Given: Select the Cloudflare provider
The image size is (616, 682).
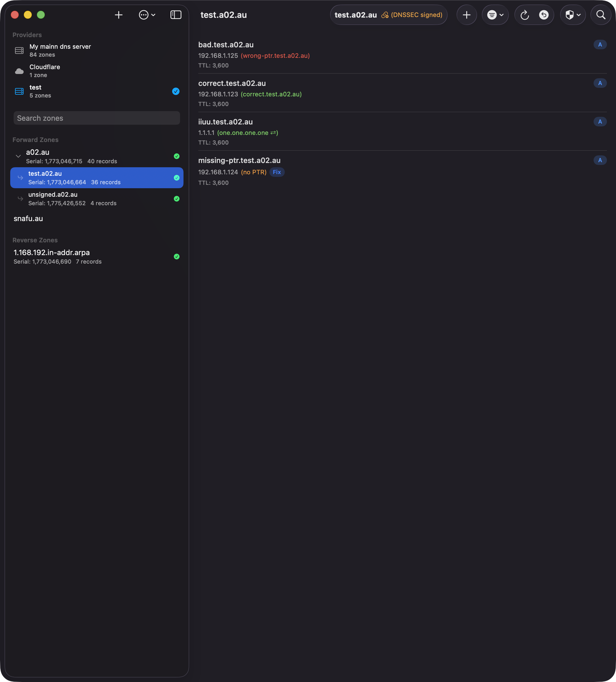Looking at the screenshot, I should point(96,71).
